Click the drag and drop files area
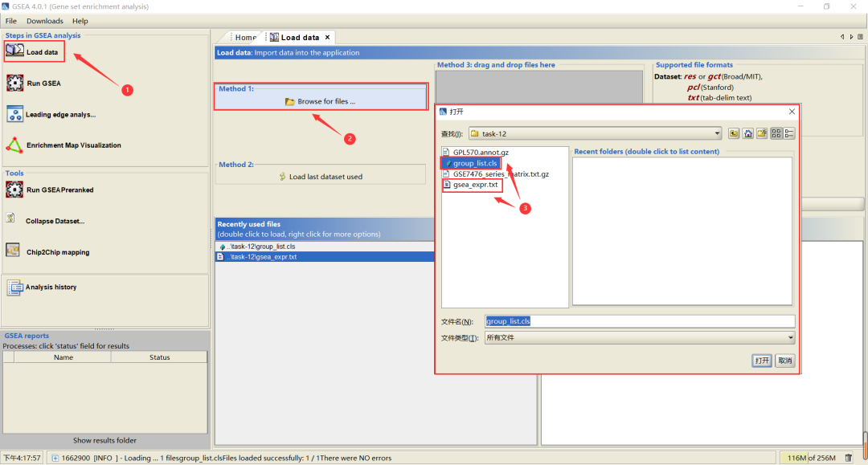 tap(538, 87)
